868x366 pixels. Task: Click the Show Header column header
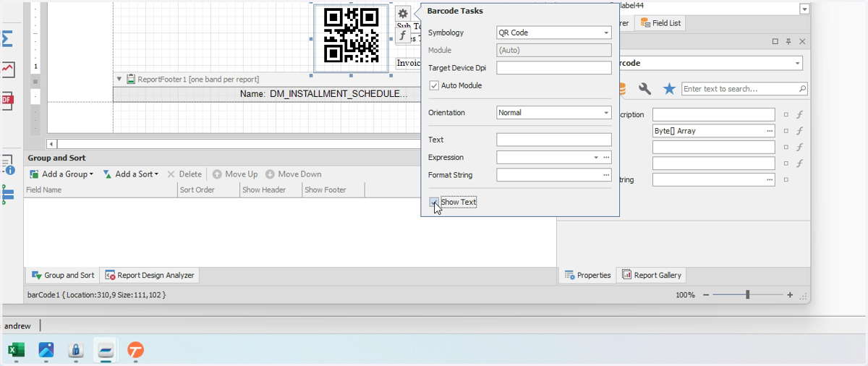coord(271,190)
